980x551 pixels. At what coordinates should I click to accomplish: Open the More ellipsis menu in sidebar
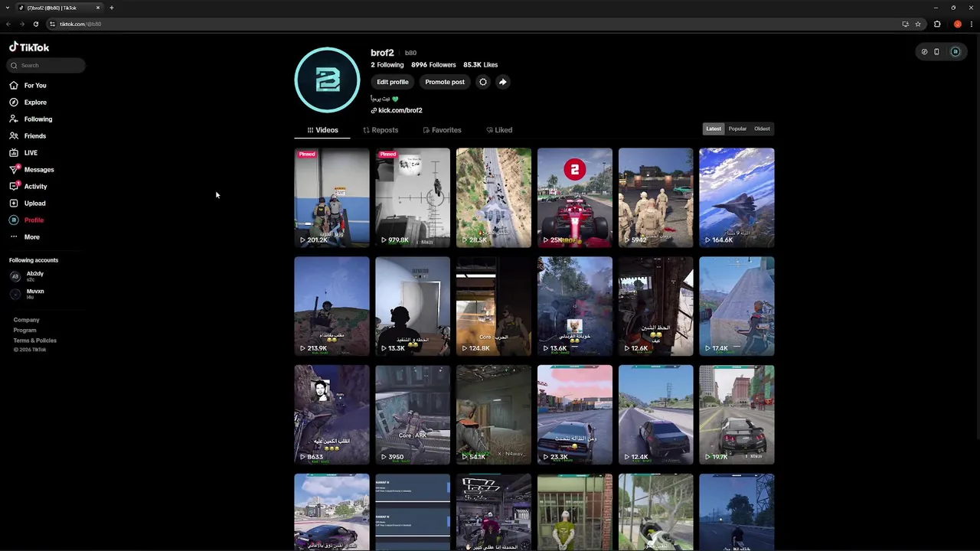coord(14,236)
